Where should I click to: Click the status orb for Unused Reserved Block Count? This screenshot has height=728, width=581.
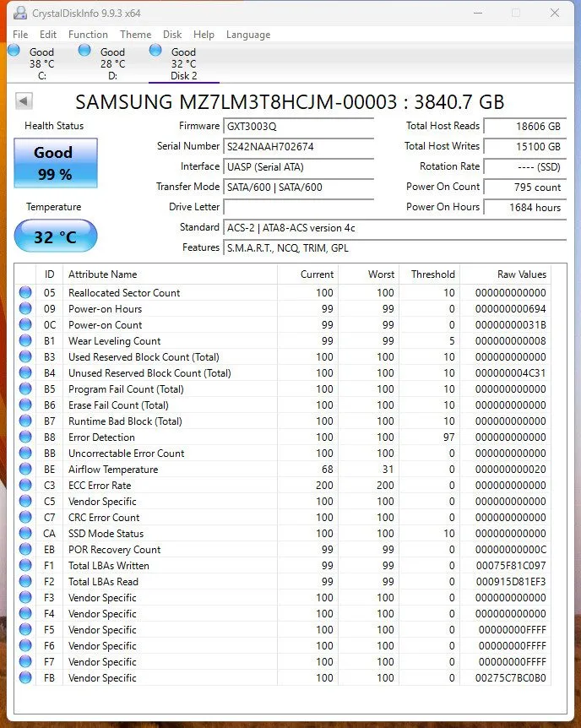pos(25,372)
